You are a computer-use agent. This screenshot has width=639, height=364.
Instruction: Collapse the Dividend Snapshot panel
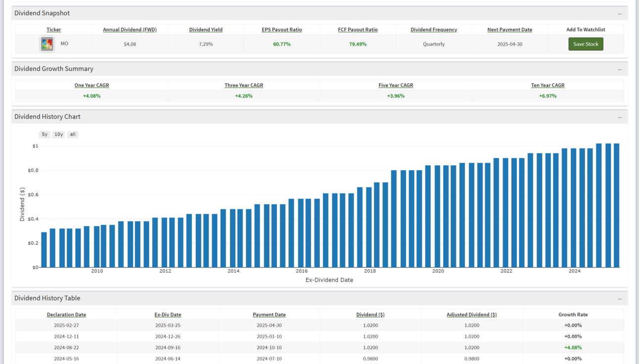619,14
